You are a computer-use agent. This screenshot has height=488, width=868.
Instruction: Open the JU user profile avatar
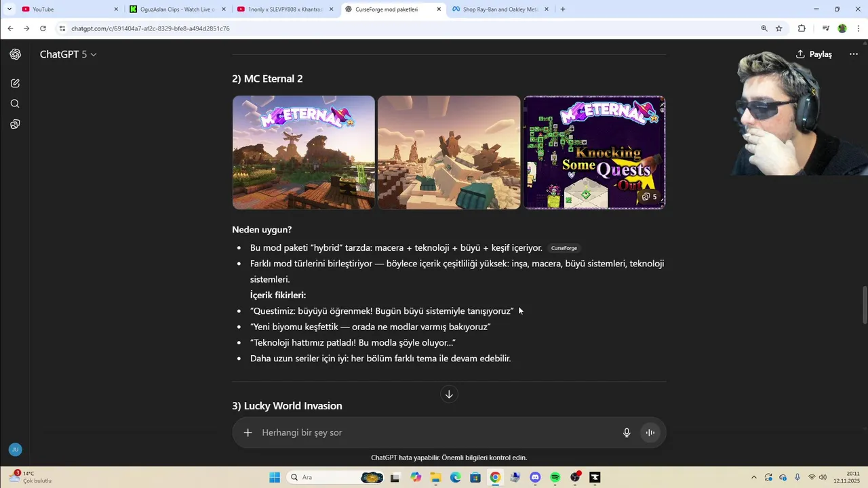point(15,449)
